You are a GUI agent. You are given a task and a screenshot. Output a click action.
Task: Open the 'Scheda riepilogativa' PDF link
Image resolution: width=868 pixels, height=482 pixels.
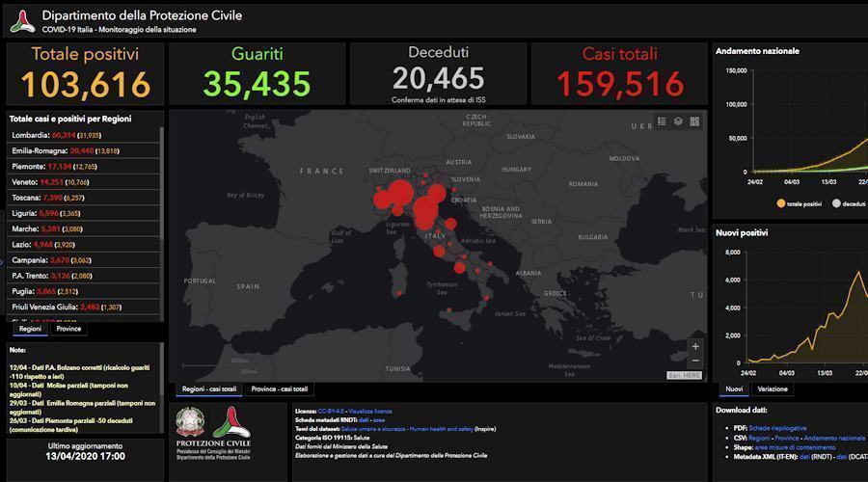[775, 428]
